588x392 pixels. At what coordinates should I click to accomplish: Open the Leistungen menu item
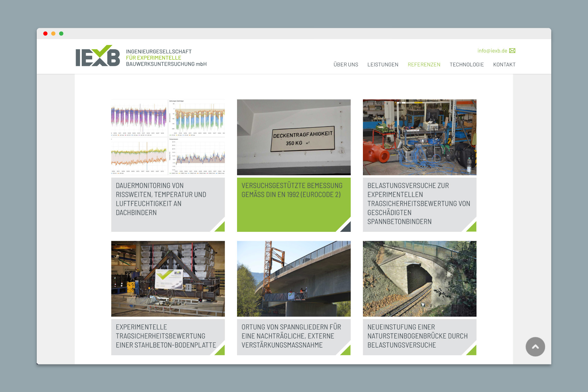pyautogui.click(x=383, y=65)
